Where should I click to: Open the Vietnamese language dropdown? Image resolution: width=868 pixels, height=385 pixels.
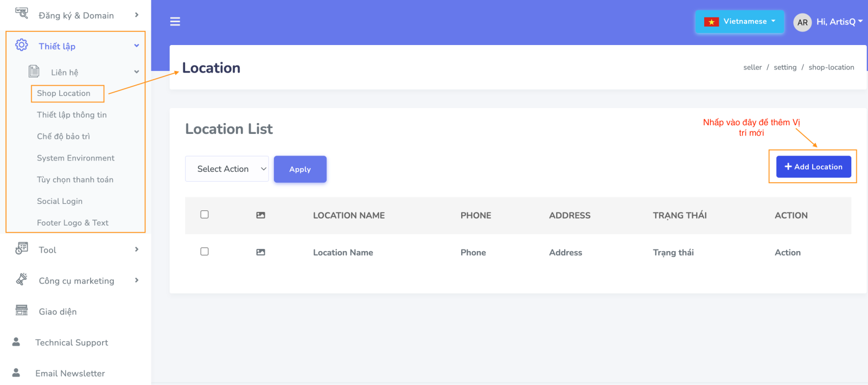pyautogui.click(x=739, y=22)
